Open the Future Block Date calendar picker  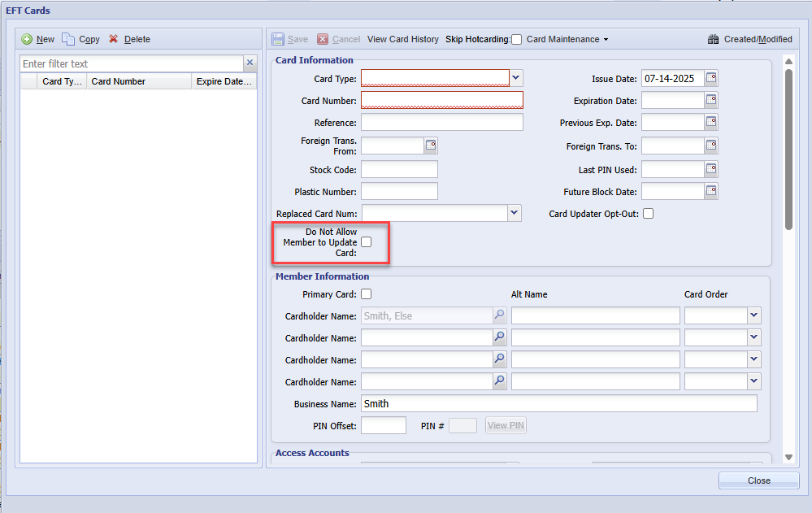pos(711,192)
